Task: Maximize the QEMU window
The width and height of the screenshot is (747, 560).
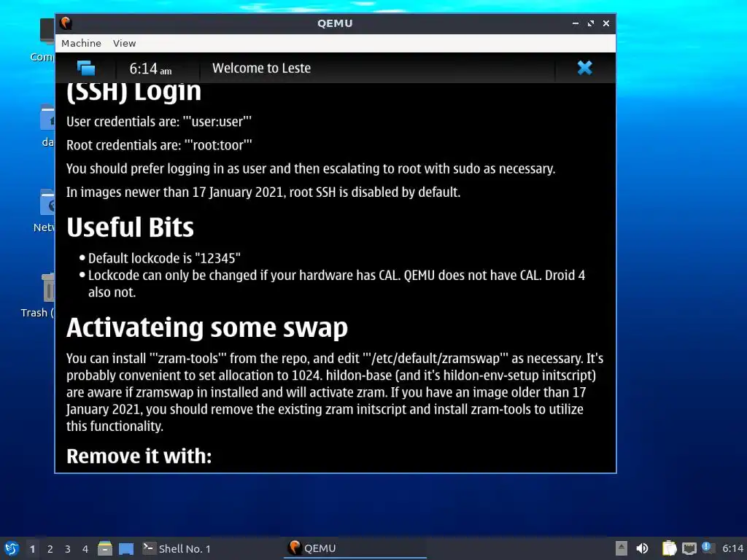Action: 591,23
